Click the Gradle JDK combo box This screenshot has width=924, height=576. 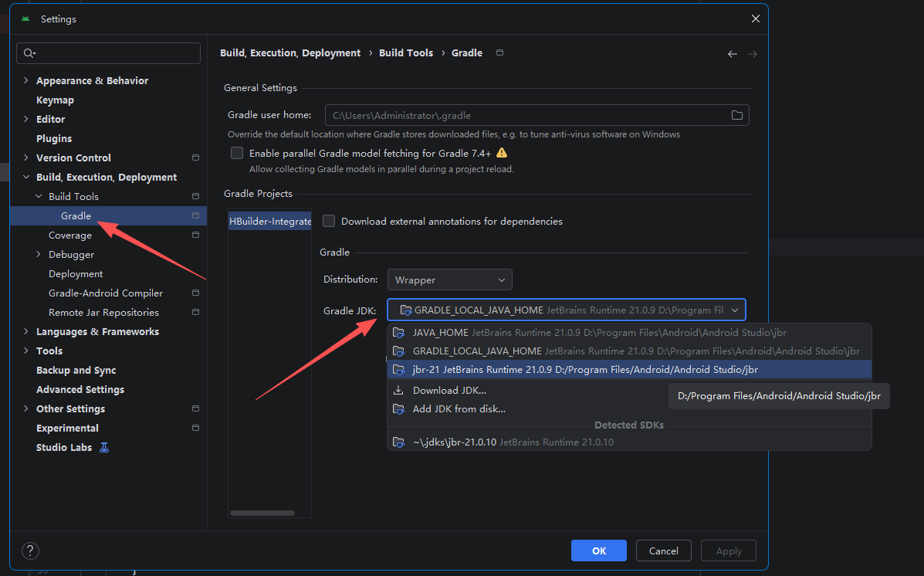tap(567, 310)
